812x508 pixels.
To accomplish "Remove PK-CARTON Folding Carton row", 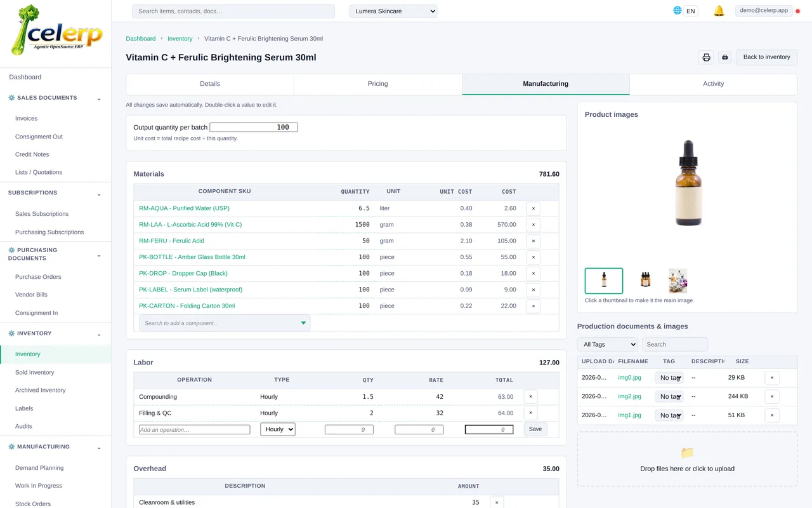I will coord(534,306).
